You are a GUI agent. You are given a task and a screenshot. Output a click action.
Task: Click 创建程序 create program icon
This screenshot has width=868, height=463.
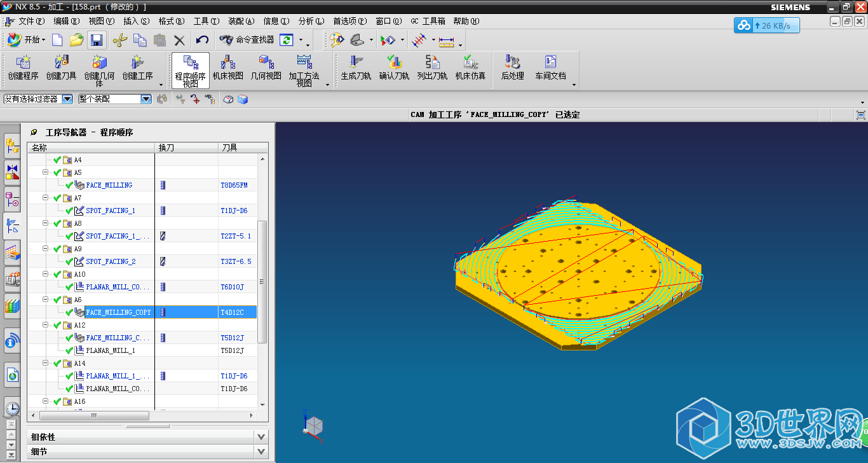point(24,67)
